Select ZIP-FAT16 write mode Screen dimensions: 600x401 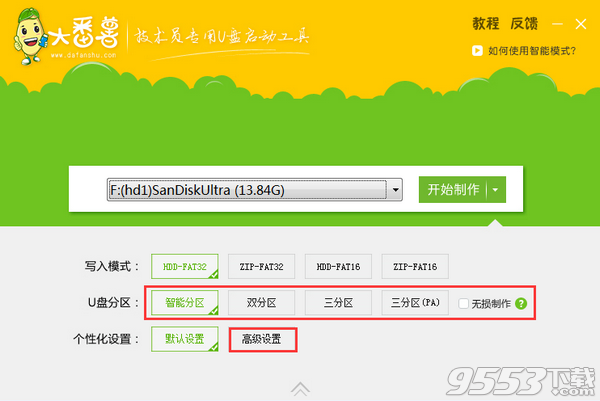pyautogui.click(x=415, y=266)
